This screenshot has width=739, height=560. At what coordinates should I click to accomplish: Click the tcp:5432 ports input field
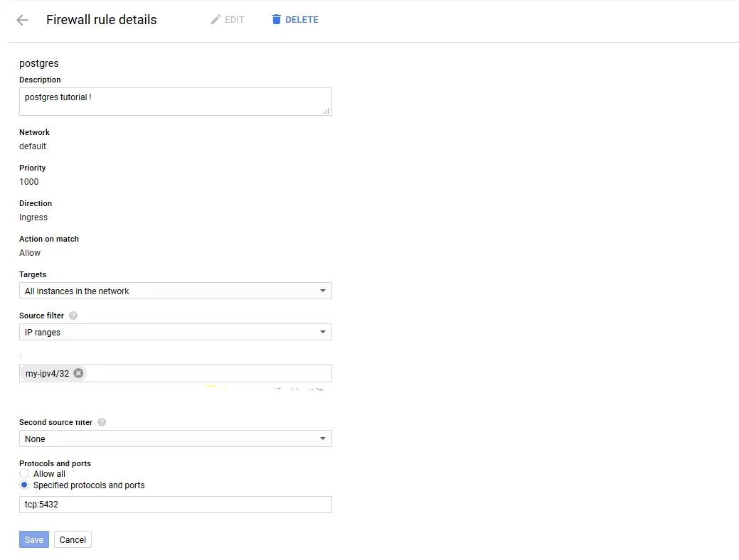[175, 505]
